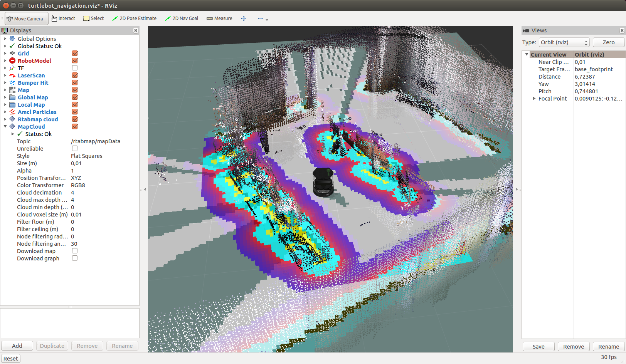
Task: Click Rename in the Views panel
Action: pyautogui.click(x=609, y=347)
